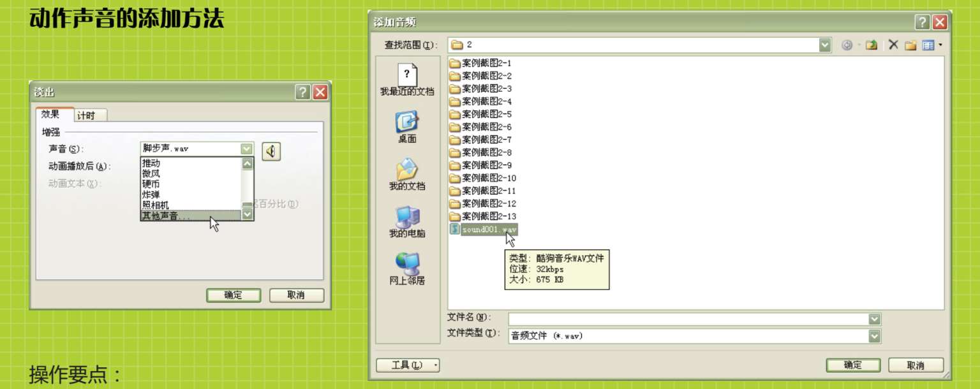Click sound list scrollbar up arrow
The image size is (980, 389).
pos(248,164)
